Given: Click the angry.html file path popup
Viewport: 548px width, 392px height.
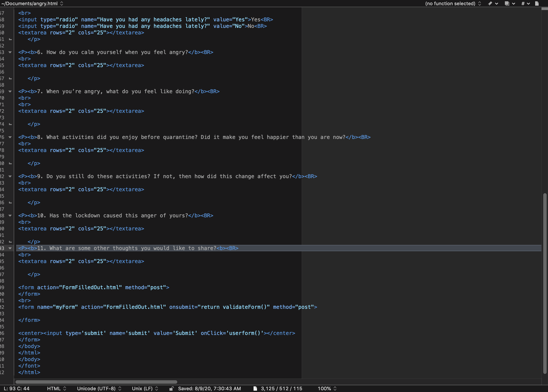Looking at the screenshot, I should coord(32,3).
